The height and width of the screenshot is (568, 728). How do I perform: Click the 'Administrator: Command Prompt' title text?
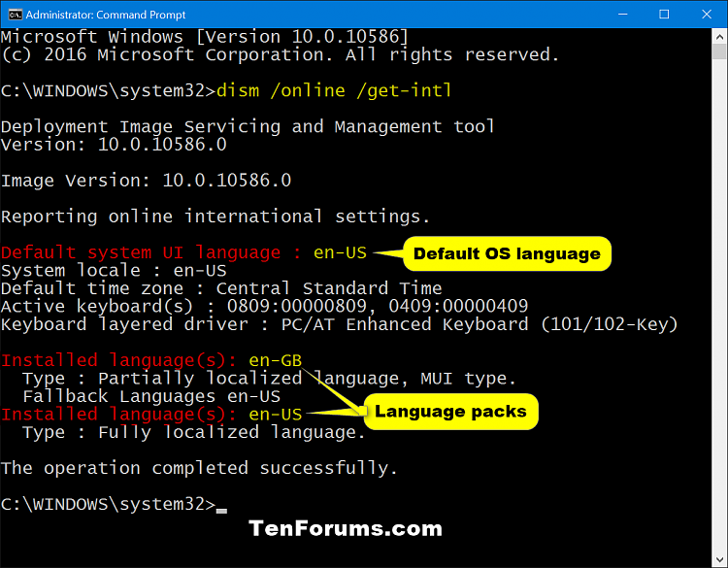pyautogui.click(x=106, y=15)
